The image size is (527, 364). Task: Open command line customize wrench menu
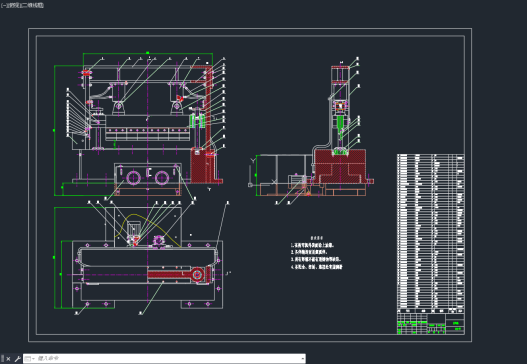[17, 359]
